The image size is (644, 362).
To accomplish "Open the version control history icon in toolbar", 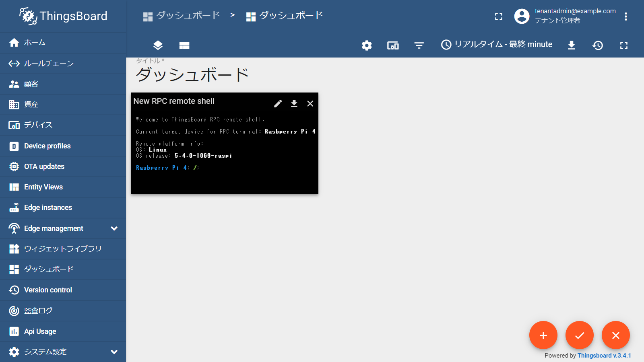I will coord(598,45).
